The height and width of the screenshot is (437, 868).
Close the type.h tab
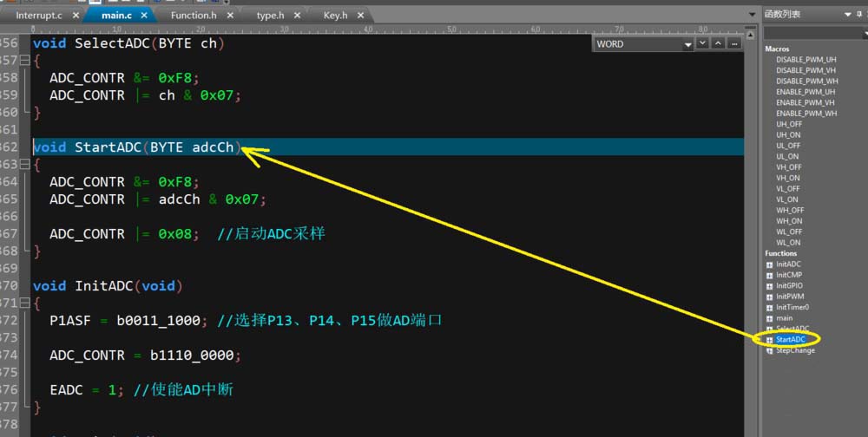(x=297, y=16)
